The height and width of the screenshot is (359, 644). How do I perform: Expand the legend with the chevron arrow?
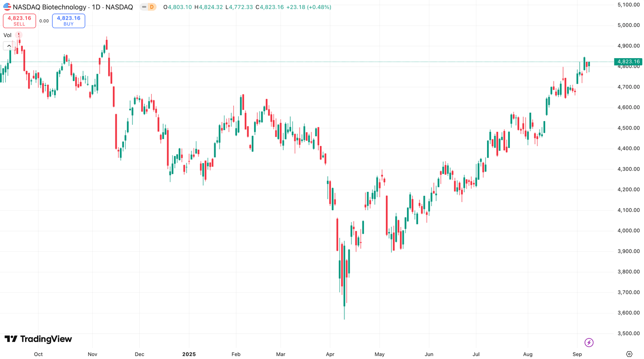(x=8, y=46)
